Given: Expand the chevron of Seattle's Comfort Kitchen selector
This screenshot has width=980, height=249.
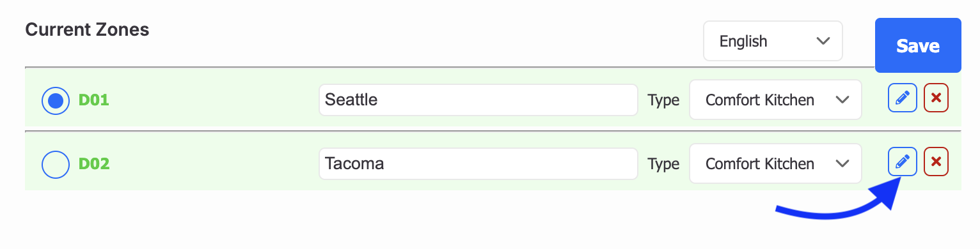Looking at the screenshot, I should pos(842,100).
